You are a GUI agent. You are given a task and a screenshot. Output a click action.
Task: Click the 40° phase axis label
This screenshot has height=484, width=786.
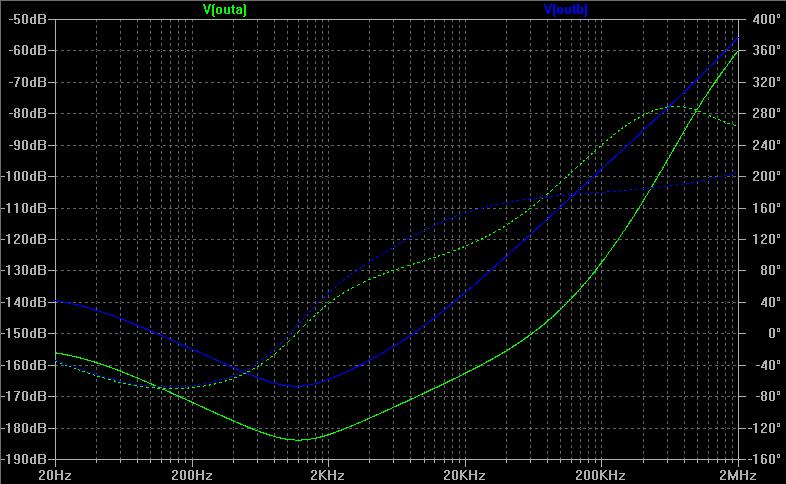click(x=770, y=302)
